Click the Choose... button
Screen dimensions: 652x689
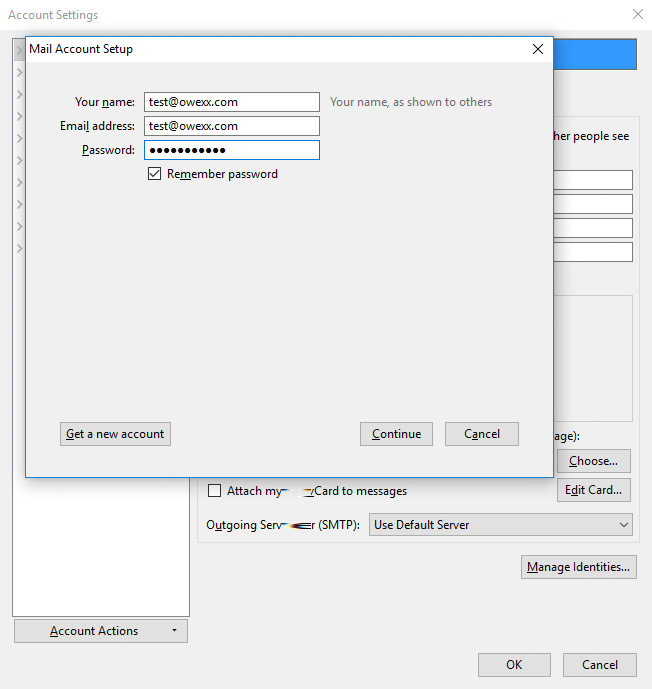594,461
